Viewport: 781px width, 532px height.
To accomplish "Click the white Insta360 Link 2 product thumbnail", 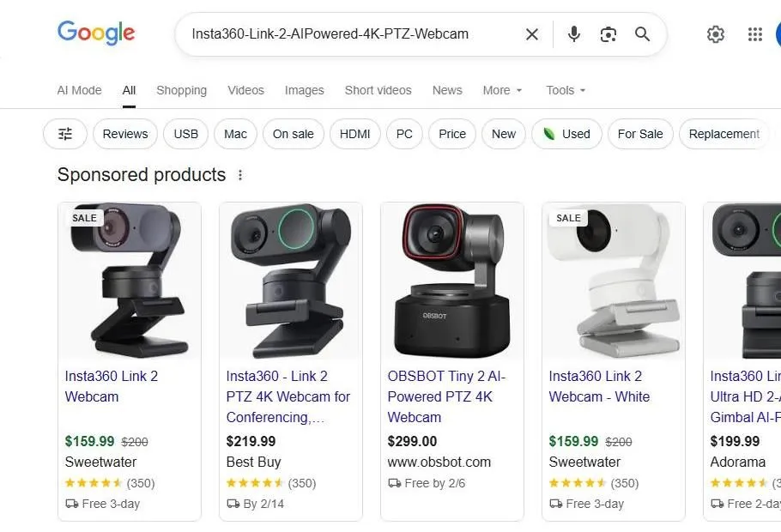I will pyautogui.click(x=614, y=280).
